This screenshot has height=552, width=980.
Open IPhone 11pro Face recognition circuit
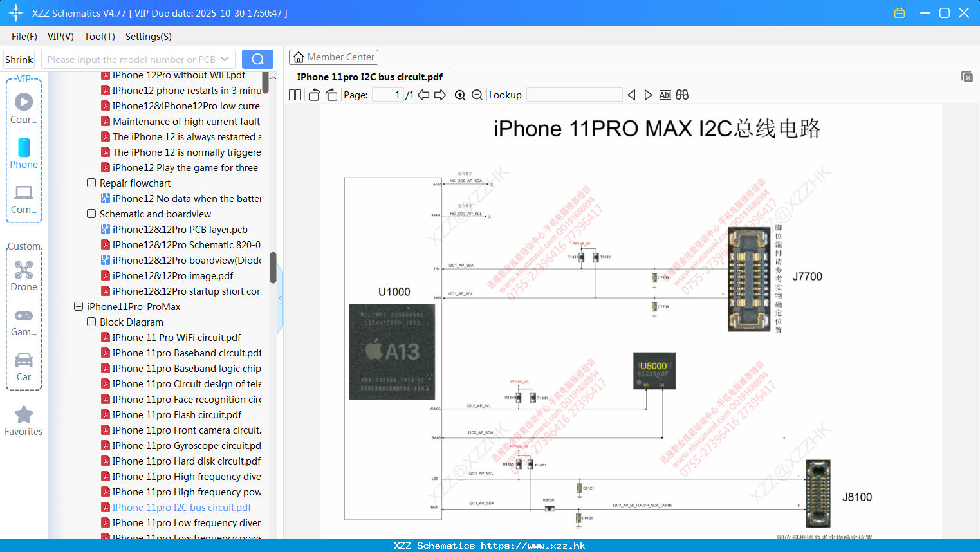(x=181, y=399)
